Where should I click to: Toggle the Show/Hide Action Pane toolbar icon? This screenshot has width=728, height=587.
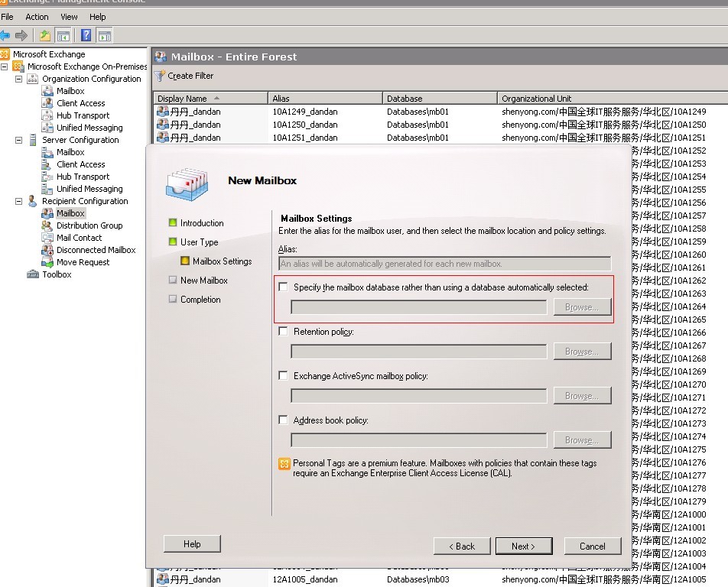(105, 35)
